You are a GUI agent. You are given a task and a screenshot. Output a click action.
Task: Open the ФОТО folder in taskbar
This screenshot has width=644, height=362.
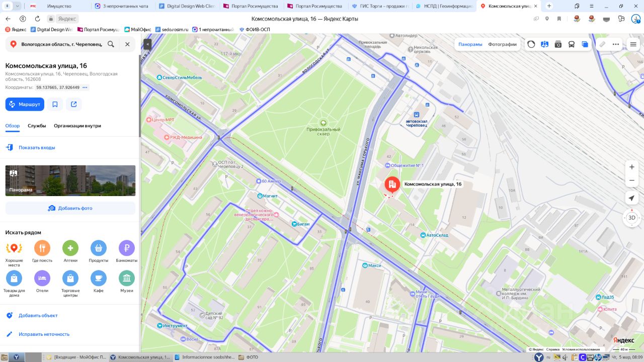pyautogui.click(x=249, y=357)
